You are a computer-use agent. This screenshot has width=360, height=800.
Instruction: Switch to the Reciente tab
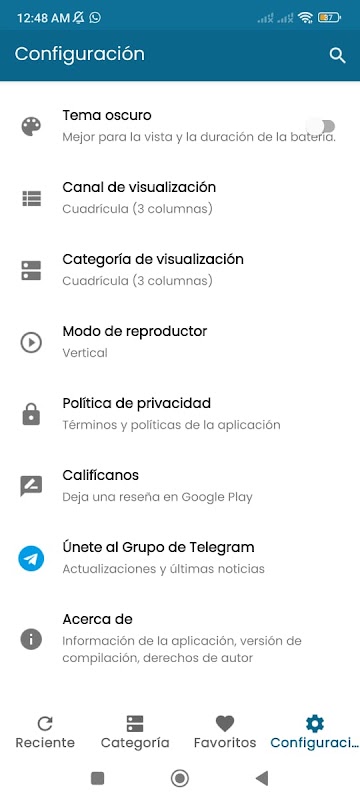point(45,732)
